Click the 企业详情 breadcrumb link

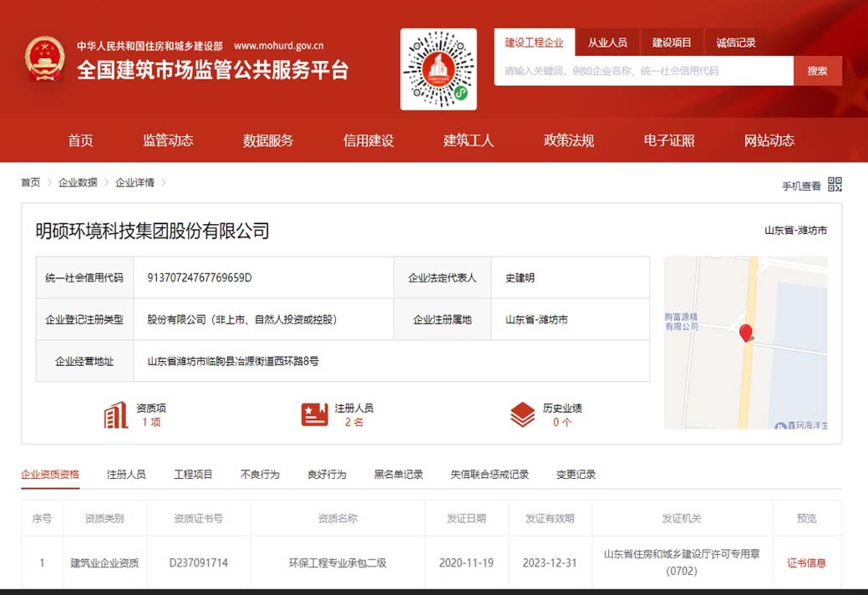135,183
